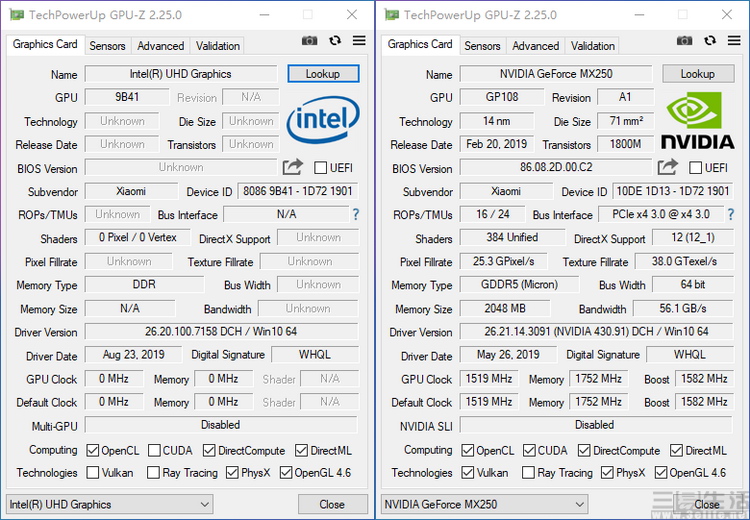Open hamburger menu in NVIDIA GPU-Z window
Screen dimensions: 750x520
(x=734, y=41)
